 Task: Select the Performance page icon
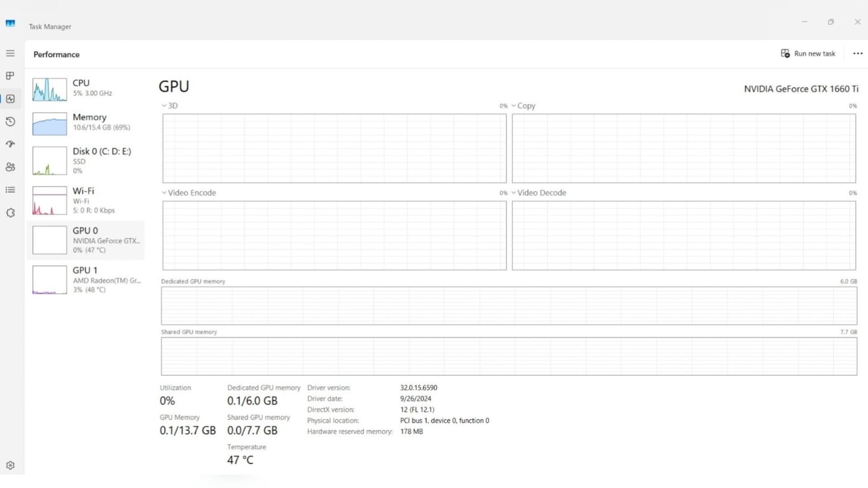point(10,99)
